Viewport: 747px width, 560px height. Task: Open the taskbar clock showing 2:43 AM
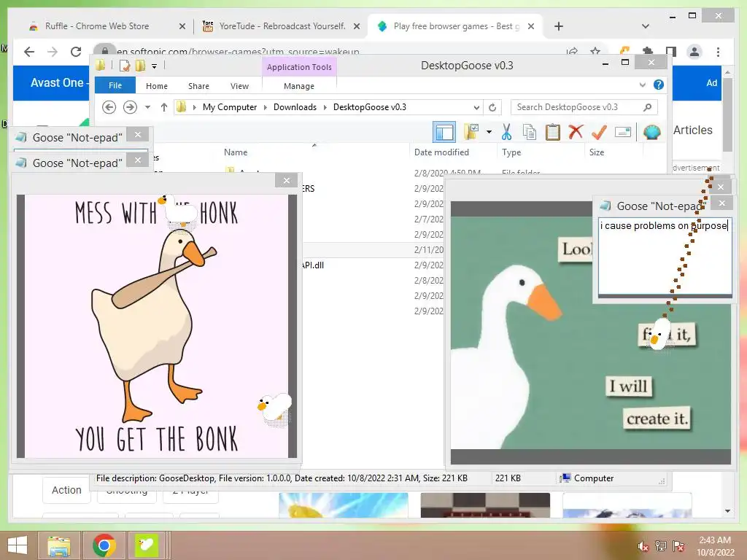click(x=715, y=546)
